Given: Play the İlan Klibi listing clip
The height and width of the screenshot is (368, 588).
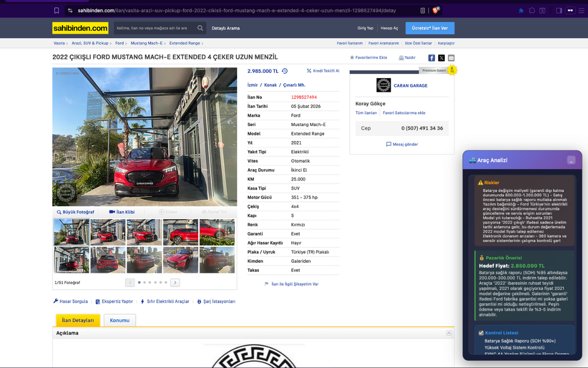Looking at the screenshot, I should click(x=122, y=212).
